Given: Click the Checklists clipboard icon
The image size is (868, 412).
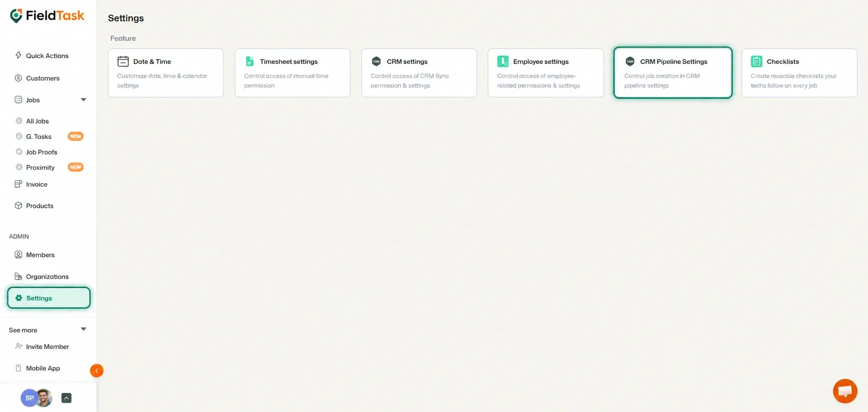Looking at the screenshot, I should click(756, 62).
